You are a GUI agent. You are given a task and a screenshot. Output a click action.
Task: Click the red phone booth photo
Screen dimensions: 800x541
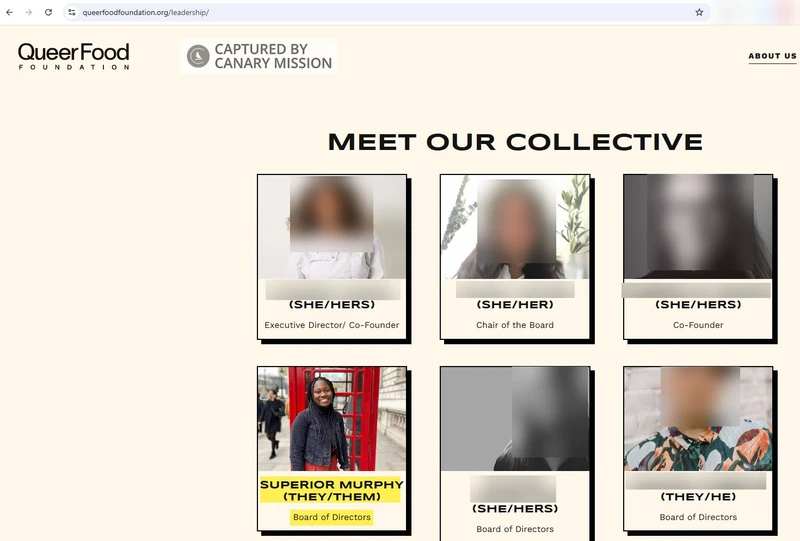[x=332, y=419]
